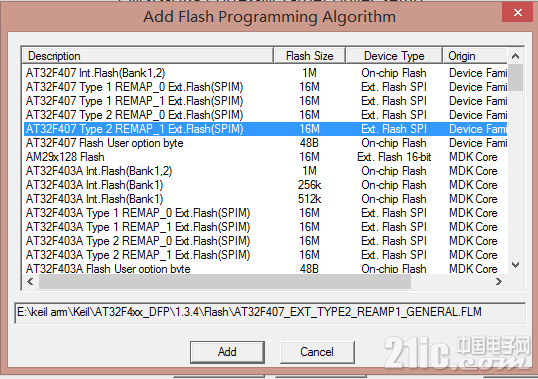Click the vertical scrollbar down arrow
Screen dimensions: 538x379
[x=515, y=265]
